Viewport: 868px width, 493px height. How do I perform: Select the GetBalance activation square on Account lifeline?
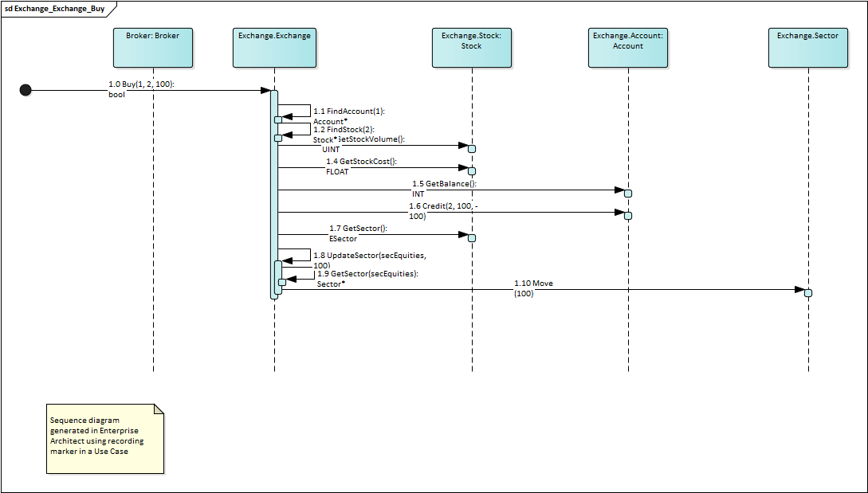[x=628, y=194]
